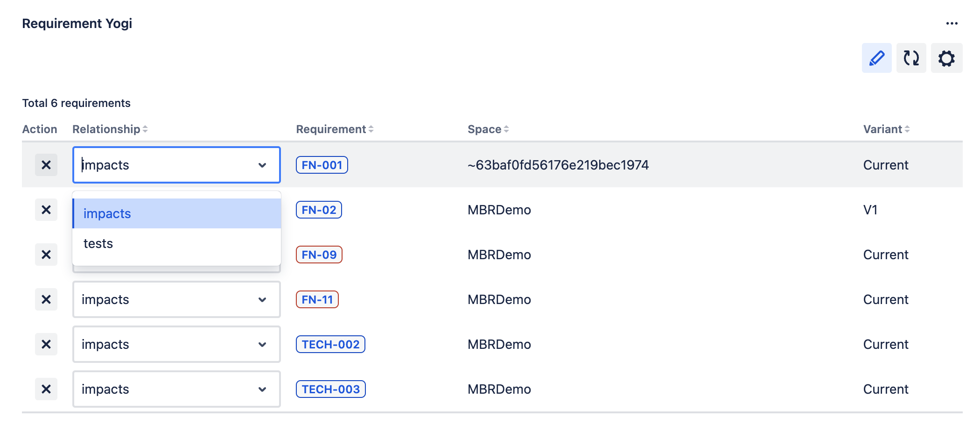Choose 'impacts' option in open dropdown
980x439 pixels.
[107, 213]
